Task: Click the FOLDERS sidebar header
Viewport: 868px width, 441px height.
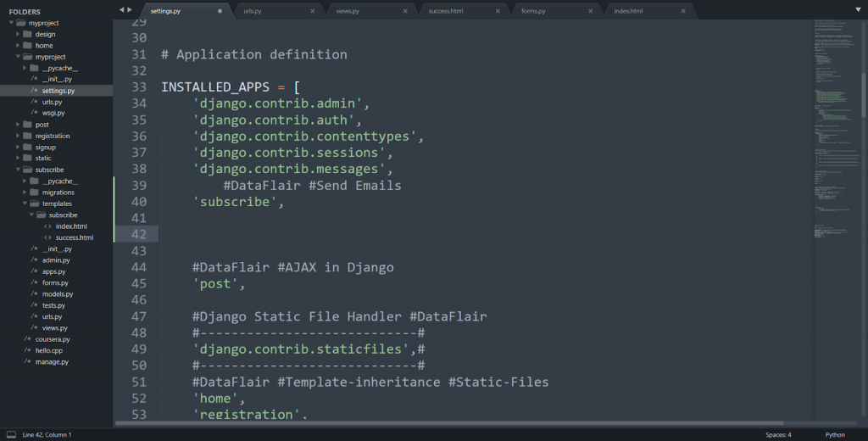Action: [x=25, y=12]
